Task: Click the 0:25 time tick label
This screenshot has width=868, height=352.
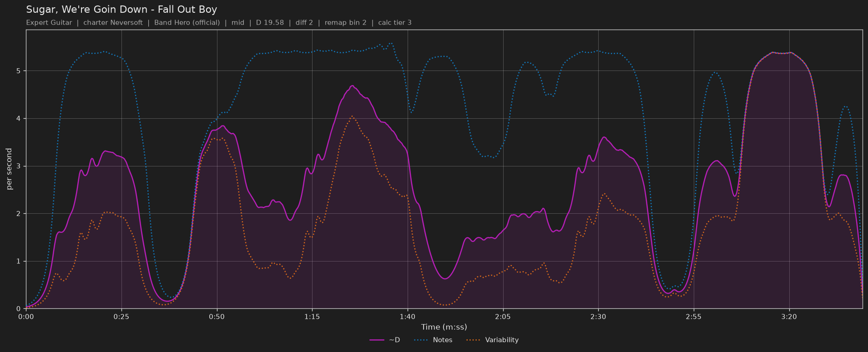Action: coord(121,317)
